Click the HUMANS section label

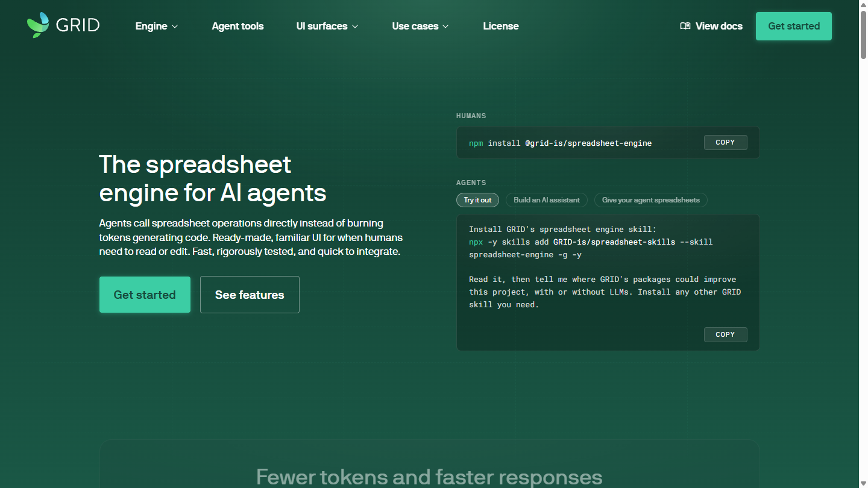click(x=471, y=116)
